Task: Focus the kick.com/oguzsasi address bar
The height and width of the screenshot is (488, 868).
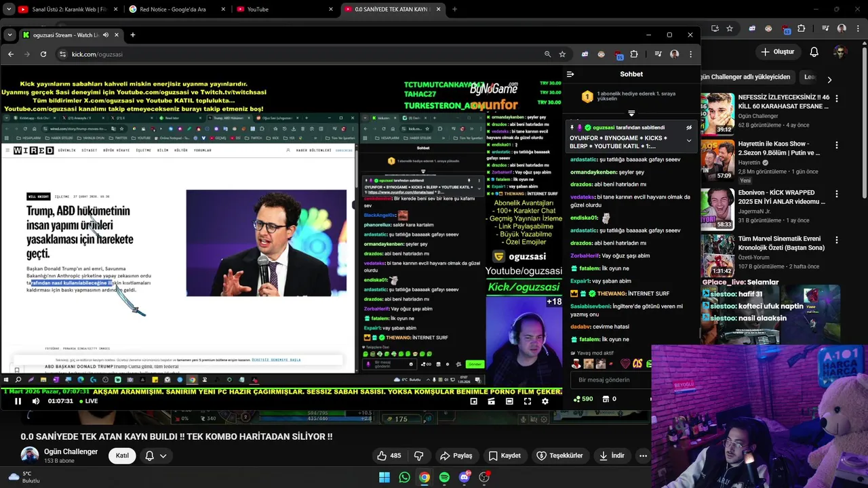Action: click(298, 54)
